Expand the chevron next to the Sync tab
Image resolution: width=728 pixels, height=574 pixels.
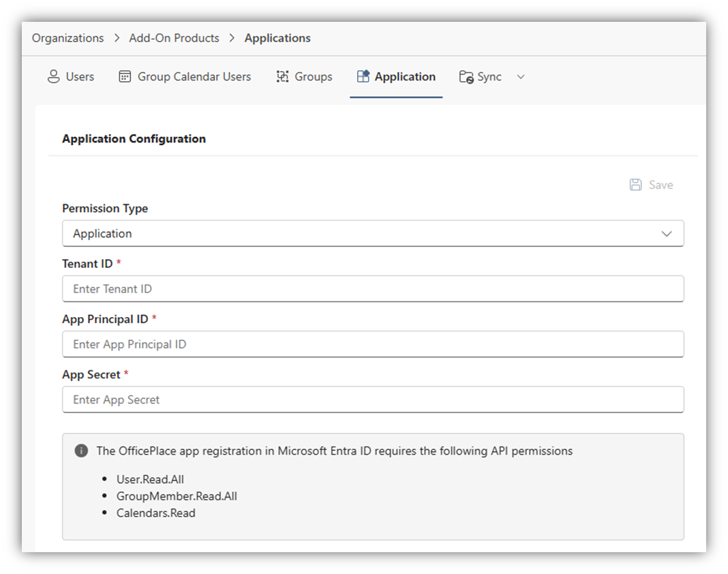pyautogui.click(x=521, y=77)
